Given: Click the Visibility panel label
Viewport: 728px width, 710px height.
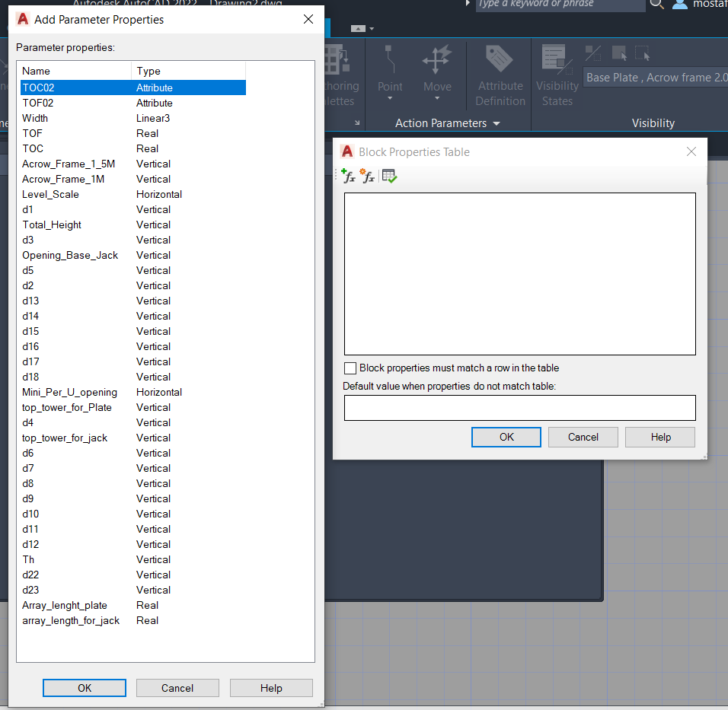Looking at the screenshot, I should 654,123.
